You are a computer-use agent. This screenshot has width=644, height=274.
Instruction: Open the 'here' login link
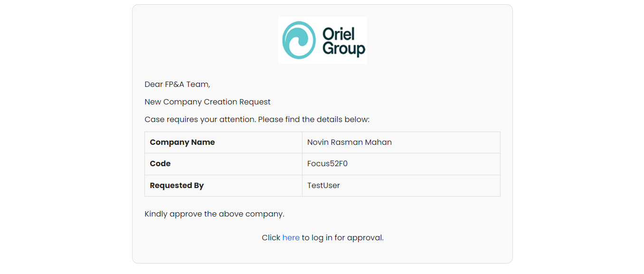[x=291, y=237]
